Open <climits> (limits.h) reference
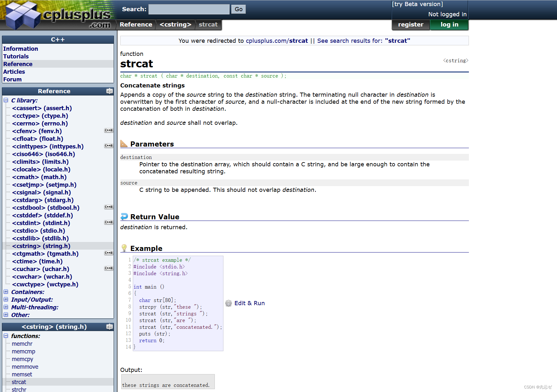557x392 pixels. point(40,162)
